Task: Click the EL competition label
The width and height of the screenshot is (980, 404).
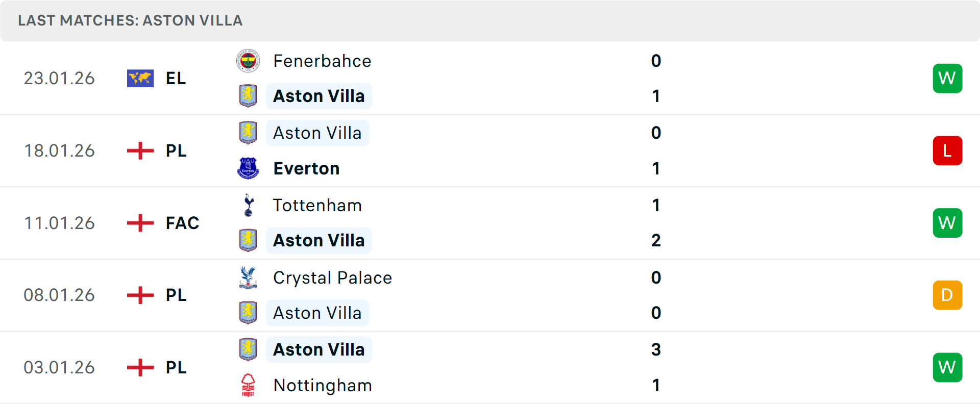Action: 176,79
